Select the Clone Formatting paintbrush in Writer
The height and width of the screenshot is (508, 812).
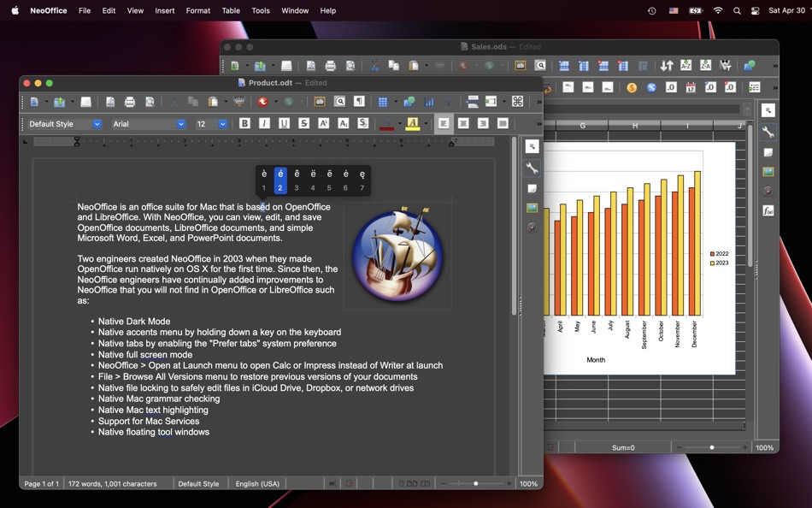(x=238, y=102)
